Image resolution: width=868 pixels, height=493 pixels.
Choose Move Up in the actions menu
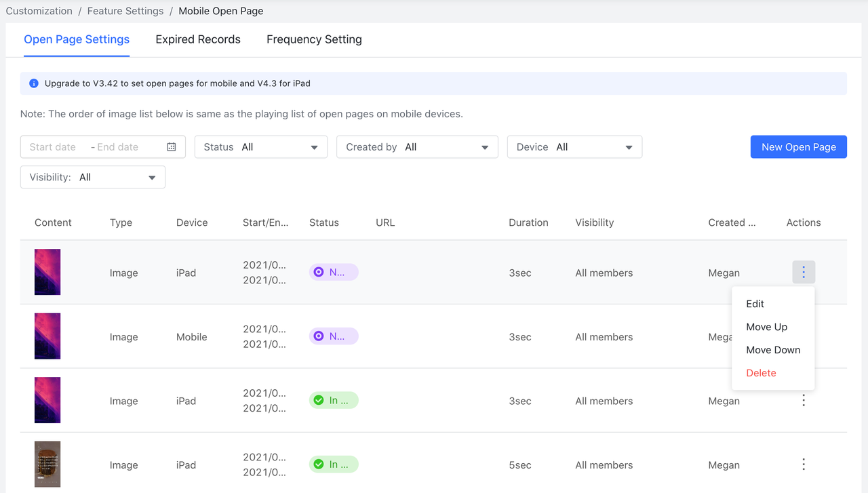click(x=767, y=327)
